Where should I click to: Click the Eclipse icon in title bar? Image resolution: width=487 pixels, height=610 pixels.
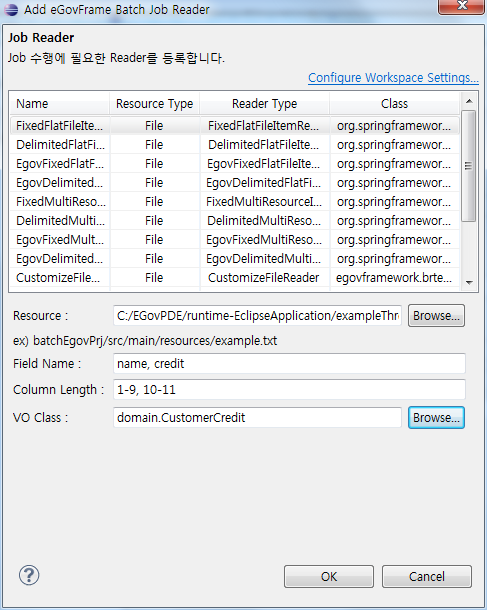[x=11, y=9]
